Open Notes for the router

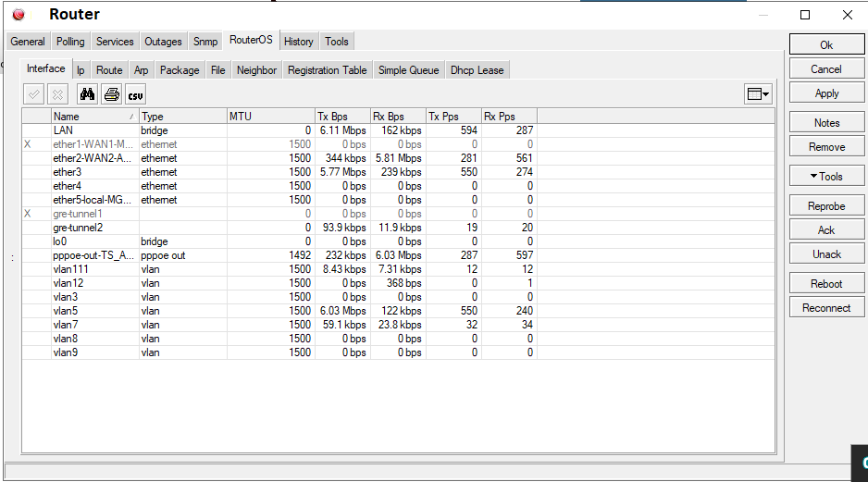click(x=826, y=123)
